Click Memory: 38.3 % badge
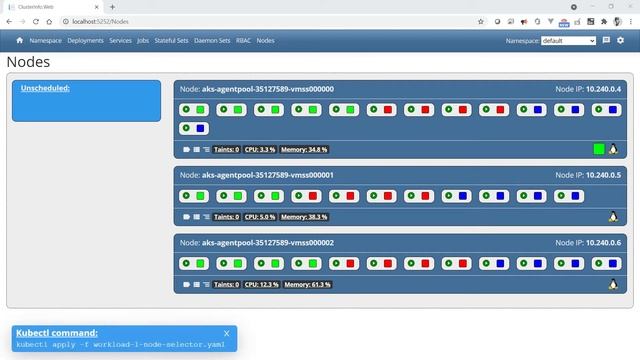This screenshot has height=360, width=640. pos(304,217)
